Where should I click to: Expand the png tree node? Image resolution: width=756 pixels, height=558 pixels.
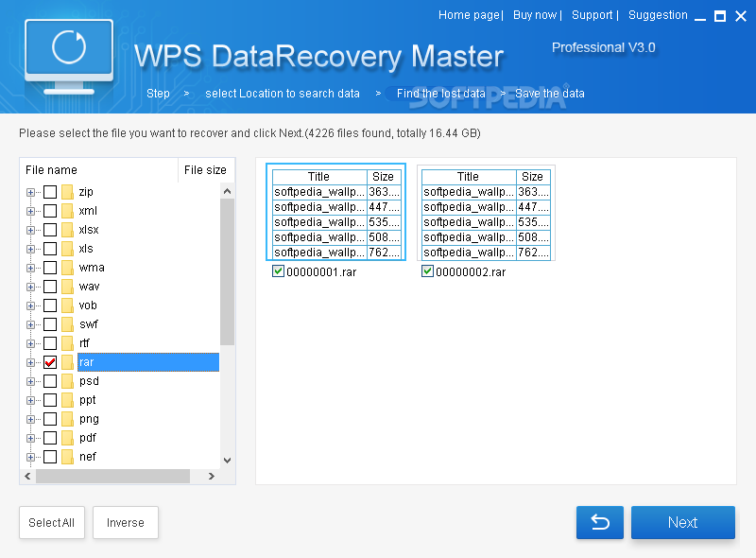point(30,420)
